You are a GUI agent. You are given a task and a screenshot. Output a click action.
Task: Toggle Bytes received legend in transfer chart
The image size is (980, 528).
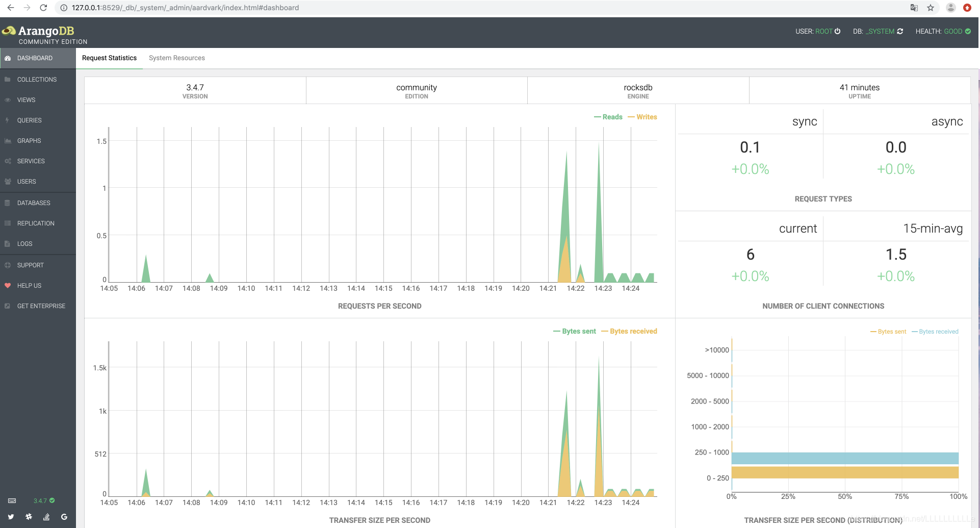pyautogui.click(x=629, y=331)
